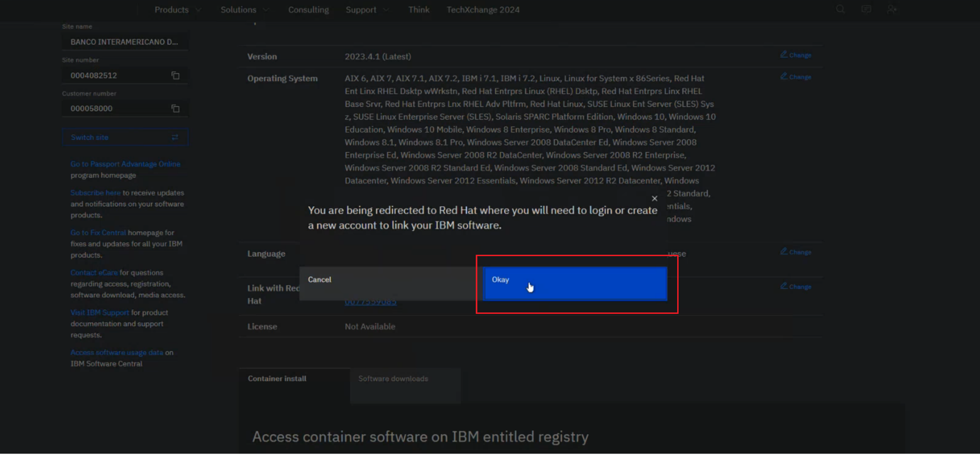Click the Site name field

pyautogui.click(x=125, y=42)
